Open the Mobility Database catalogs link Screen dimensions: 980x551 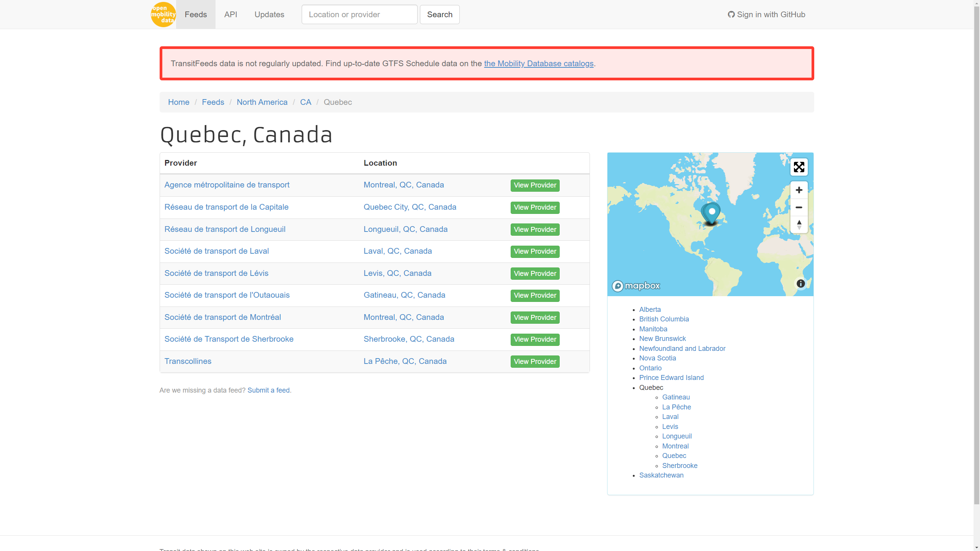pos(539,64)
